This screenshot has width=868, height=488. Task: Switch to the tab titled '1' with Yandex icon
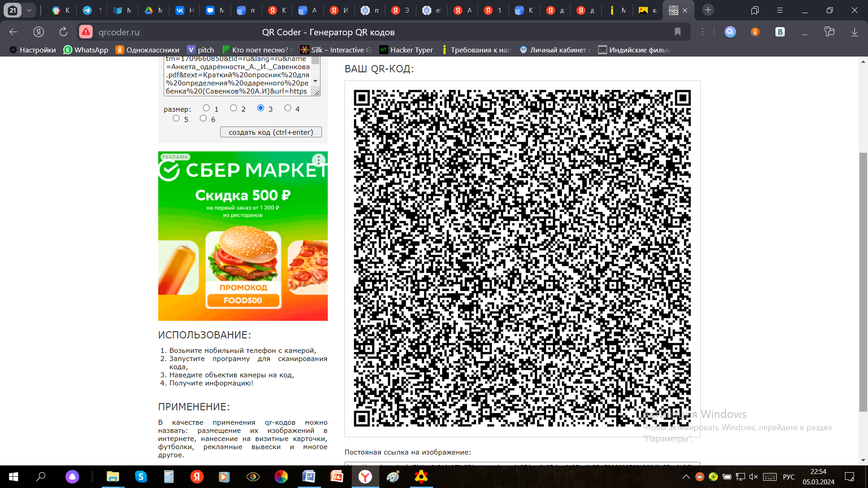tap(493, 10)
